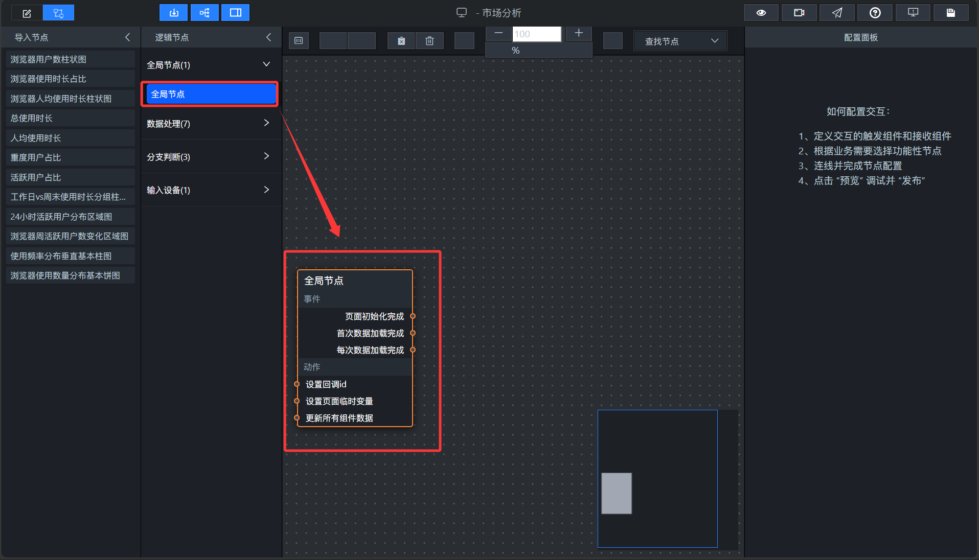Select 重度用户占比 import node

(x=71, y=157)
